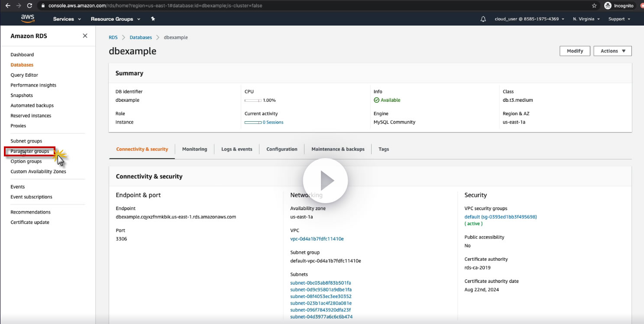Bookmark this page with star icon
This screenshot has width=644, height=324.
coord(594,6)
